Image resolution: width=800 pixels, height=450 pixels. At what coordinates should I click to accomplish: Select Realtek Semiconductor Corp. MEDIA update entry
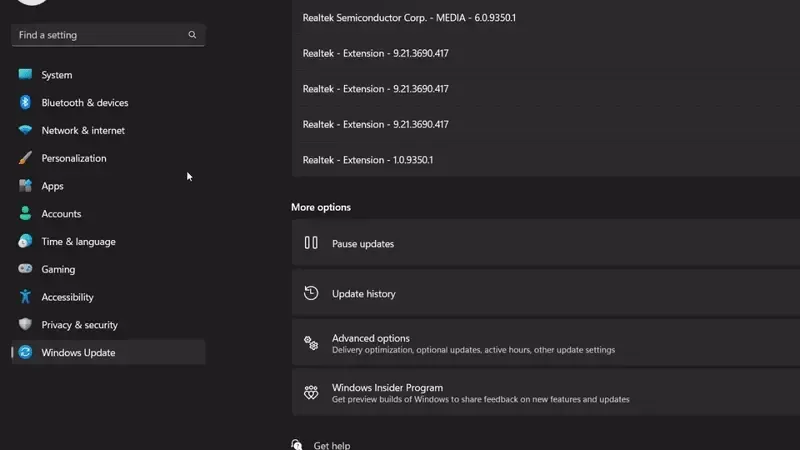409,18
